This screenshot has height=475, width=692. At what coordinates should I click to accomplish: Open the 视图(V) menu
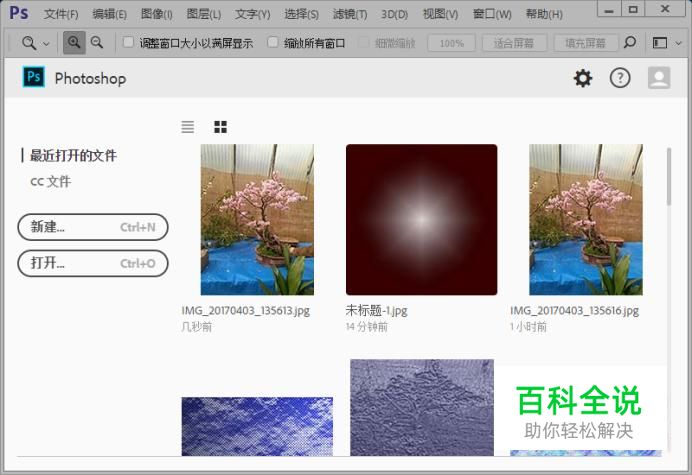[x=440, y=14]
